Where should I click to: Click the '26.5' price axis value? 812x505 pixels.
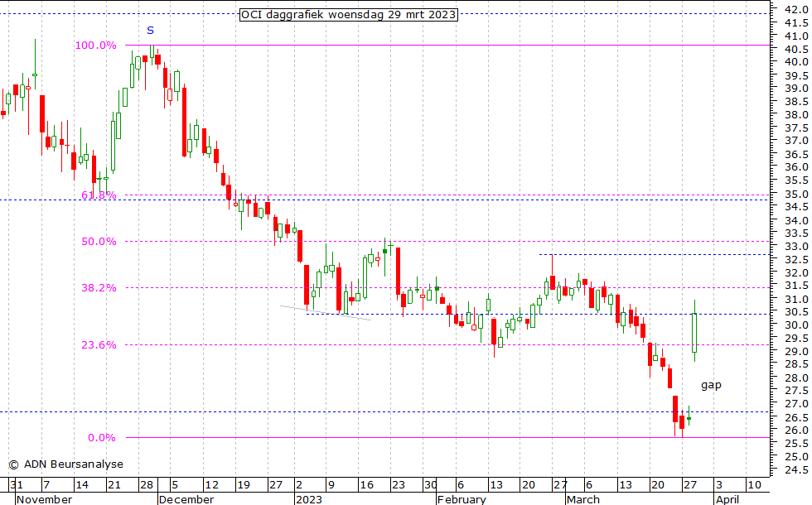pyautogui.click(x=796, y=417)
